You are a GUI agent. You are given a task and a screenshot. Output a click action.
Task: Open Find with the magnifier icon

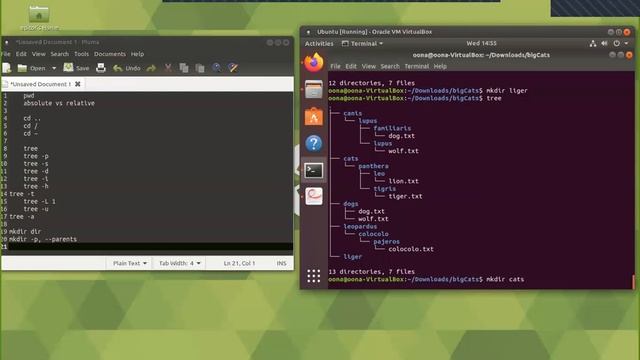coord(217,68)
